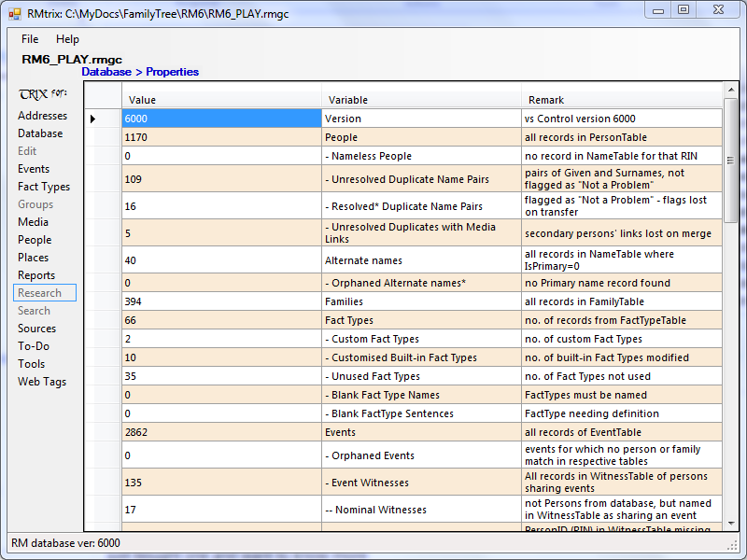Image resolution: width=747 pixels, height=560 pixels.
Task: Select the 109 value cell
Action: (221, 179)
